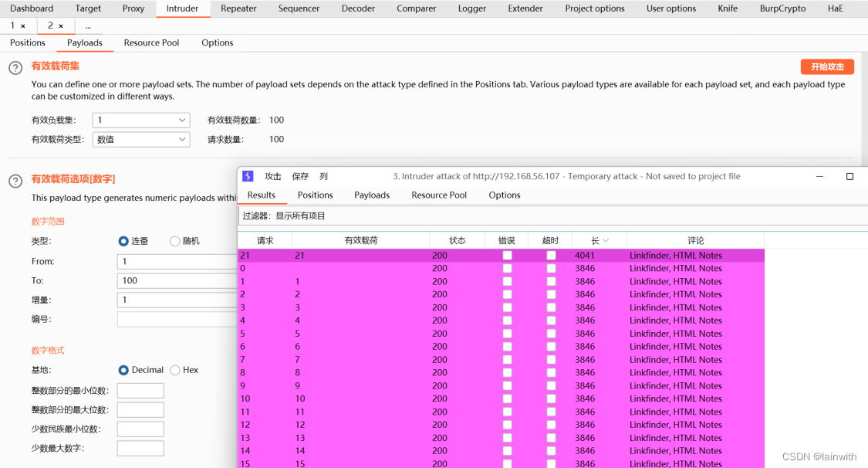Open the HaE tab
Image resolution: width=868 pixels, height=468 pixels.
(x=836, y=8)
